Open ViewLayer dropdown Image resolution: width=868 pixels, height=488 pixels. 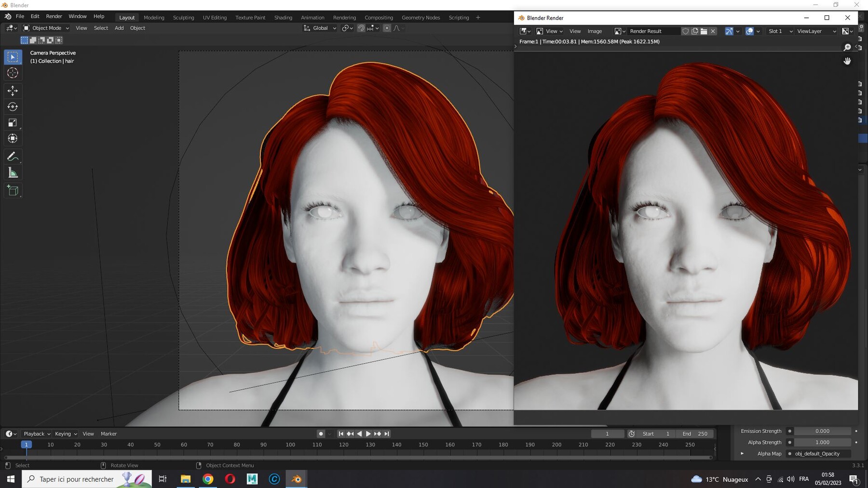[x=816, y=31]
